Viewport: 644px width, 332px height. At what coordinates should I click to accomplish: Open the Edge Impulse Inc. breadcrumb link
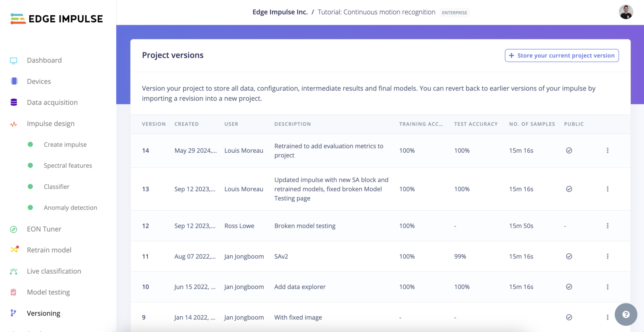[x=280, y=12]
